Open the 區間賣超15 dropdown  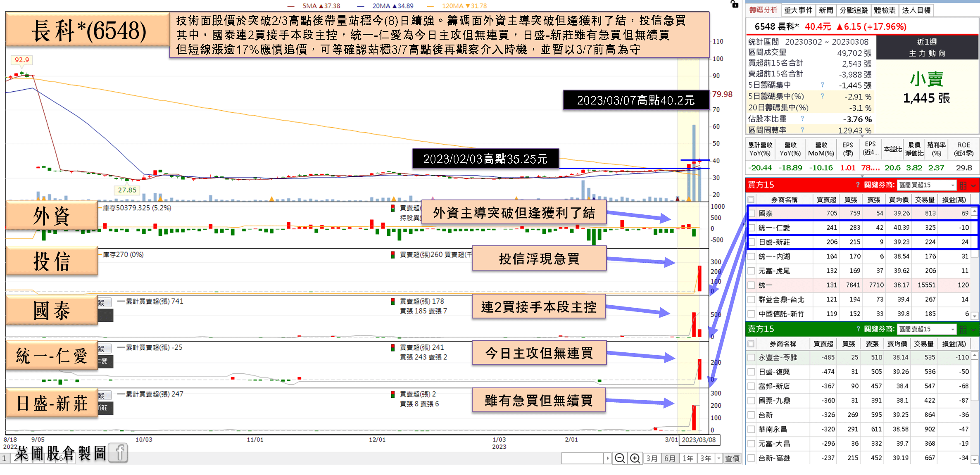click(x=927, y=329)
